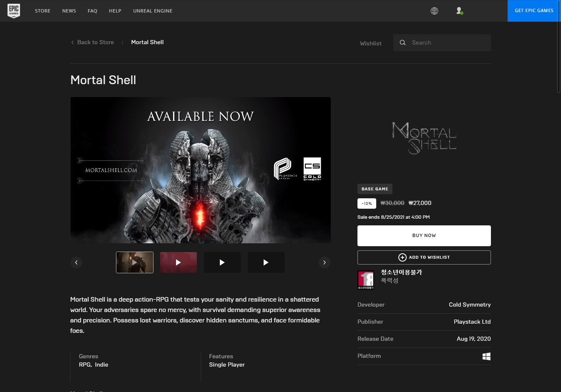Click the Epic Games logo
561x392 pixels.
(14, 11)
